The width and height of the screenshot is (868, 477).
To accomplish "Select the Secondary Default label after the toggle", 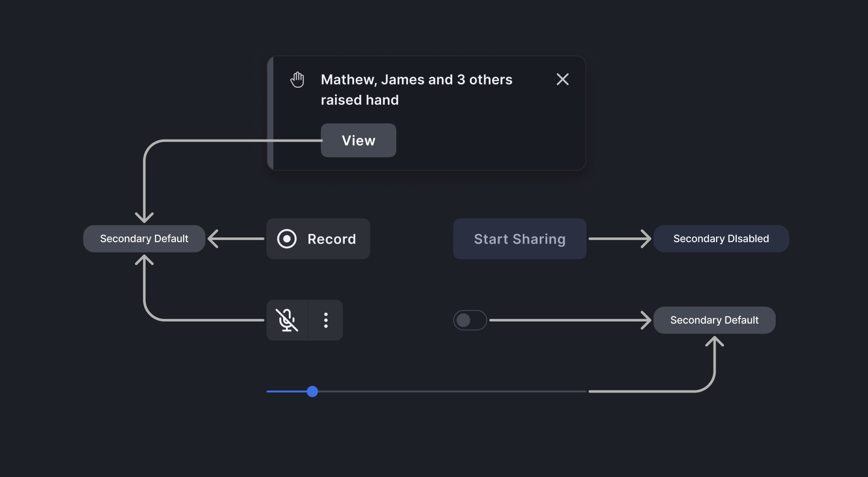I will (714, 320).
